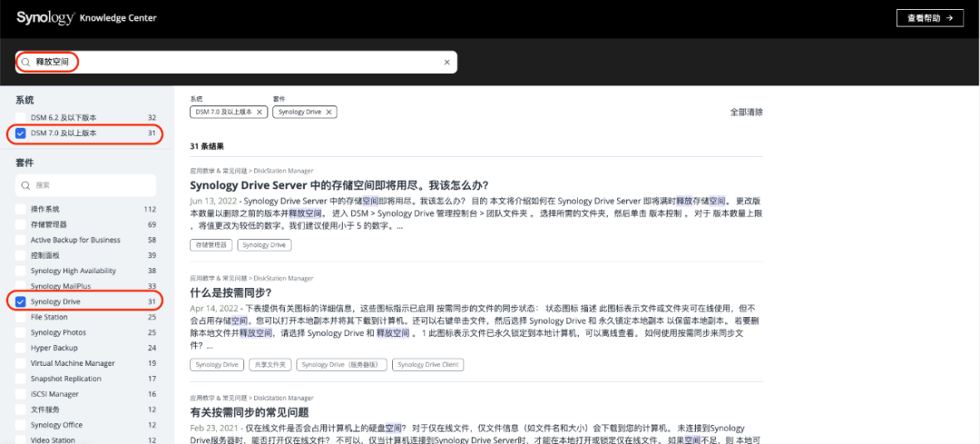This screenshot has height=444, width=980.
Task: Open article Synology Drive Server 中的存储空间即将用尽
Action: point(338,186)
